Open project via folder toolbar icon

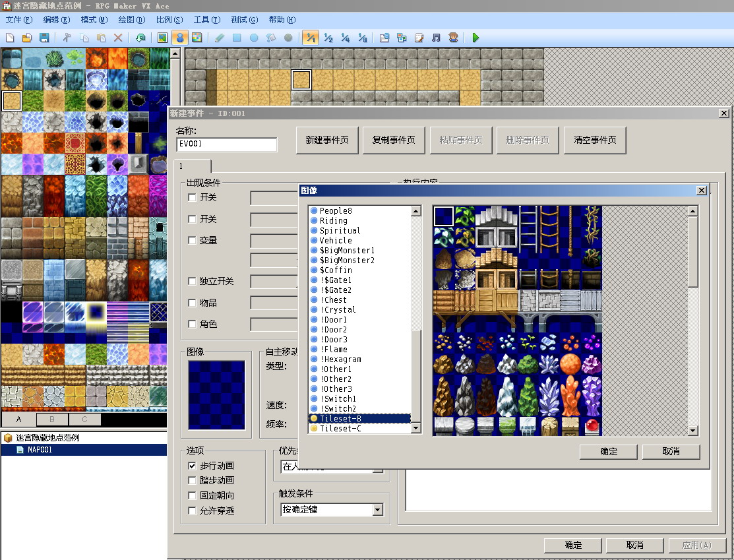[27, 38]
